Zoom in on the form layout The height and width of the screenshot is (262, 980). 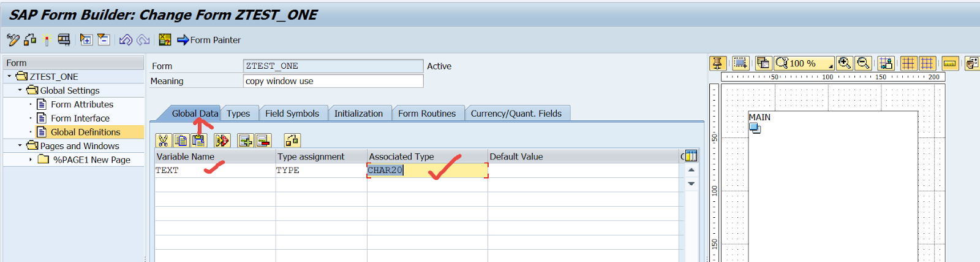click(x=845, y=63)
